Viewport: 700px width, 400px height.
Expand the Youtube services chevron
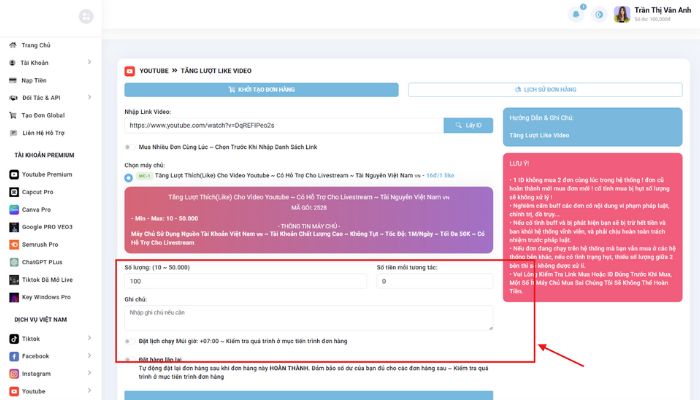[89, 391]
